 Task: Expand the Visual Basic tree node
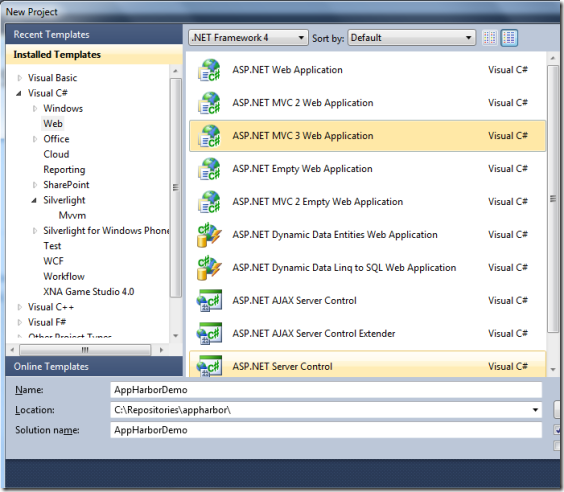click(x=20, y=78)
